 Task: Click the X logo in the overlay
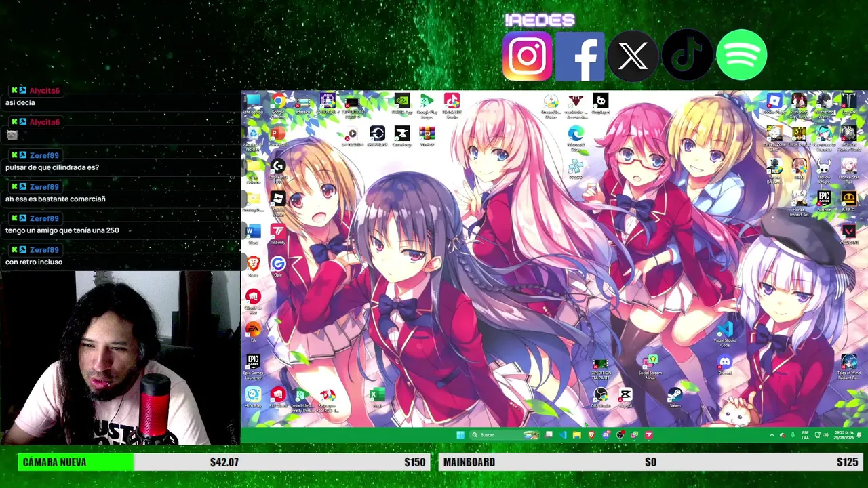click(x=633, y=56)
